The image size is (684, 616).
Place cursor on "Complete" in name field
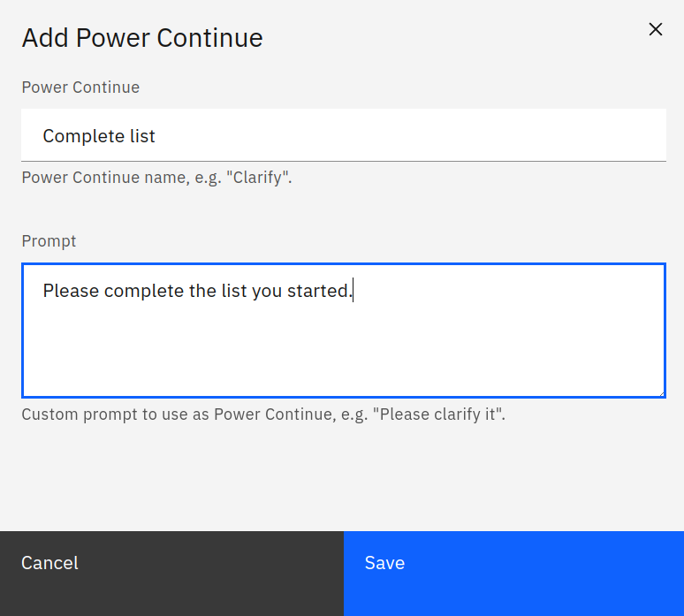coord(83,136)
